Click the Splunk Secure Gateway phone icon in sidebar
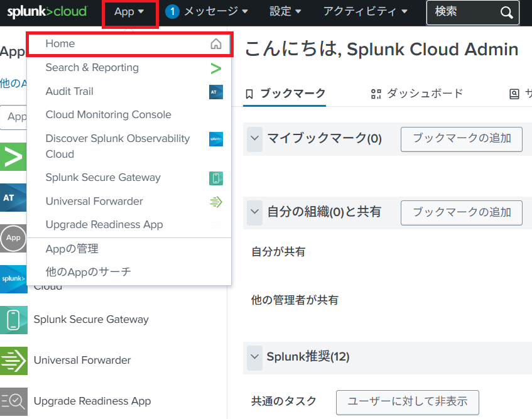This screenshot has height=419, width=532. click(13, 320)
